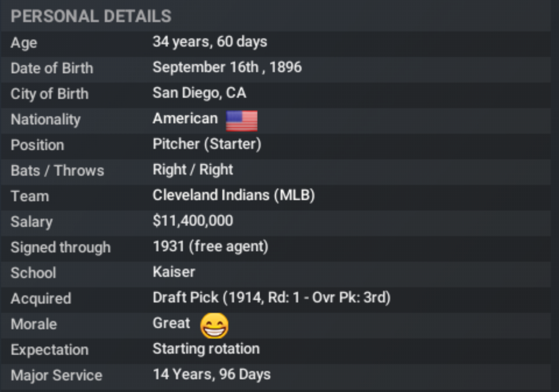The image size is (559, 392).
Task: Click the Pitcher (Starter) position value
Action: (x=207, y=144)
